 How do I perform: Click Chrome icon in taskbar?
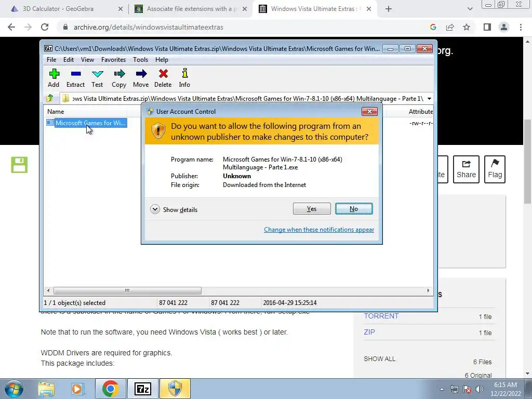coord(110,389)
